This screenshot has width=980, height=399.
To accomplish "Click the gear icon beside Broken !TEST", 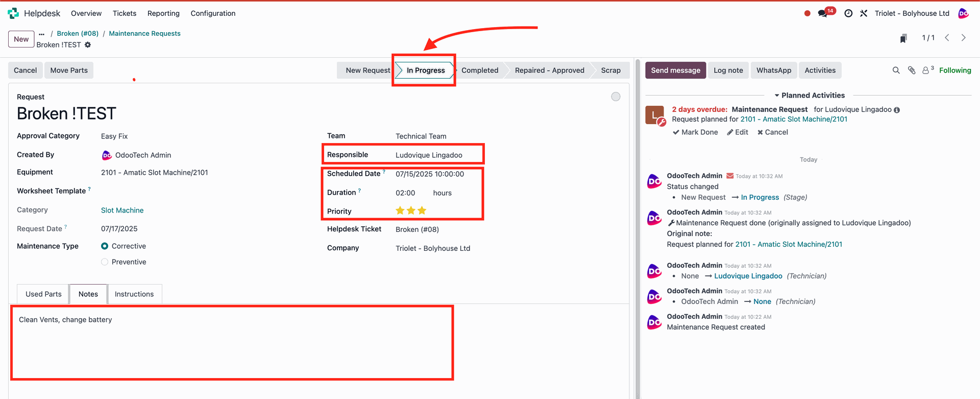I will [88, 45].
